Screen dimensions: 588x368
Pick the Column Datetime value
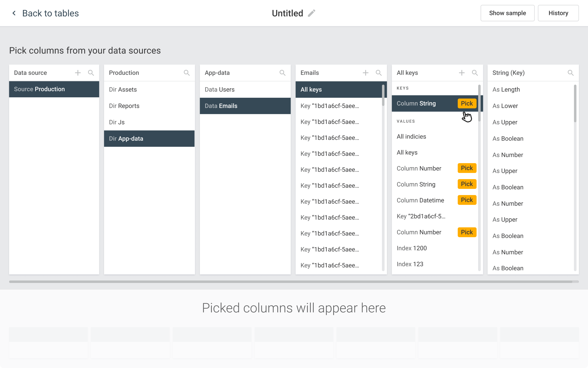pos(467,200)
